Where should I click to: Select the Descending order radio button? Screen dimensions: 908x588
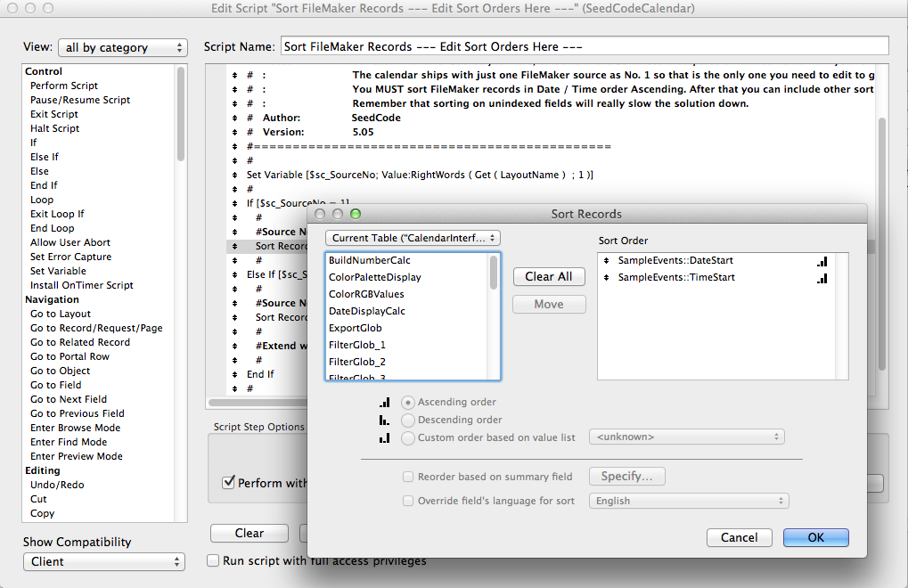pyautogui.click(x=408, y=420)
